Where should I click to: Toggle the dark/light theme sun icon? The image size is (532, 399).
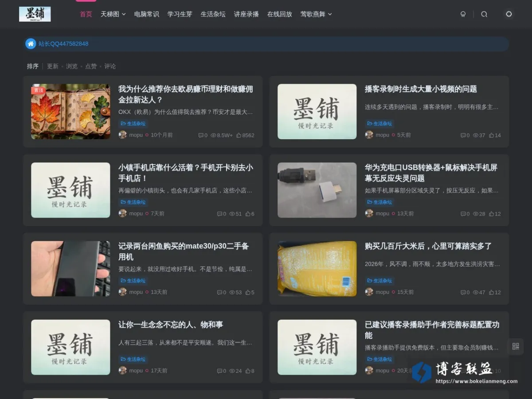(509, 14)
